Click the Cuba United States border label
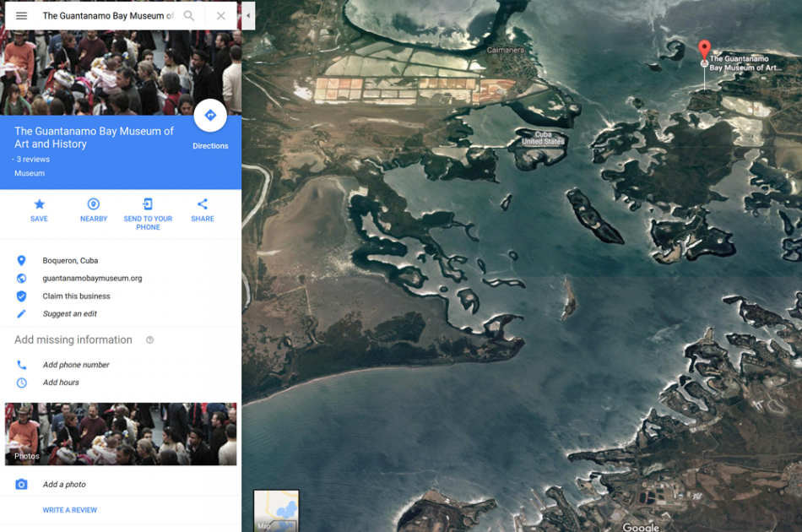 tap(543, 138)
